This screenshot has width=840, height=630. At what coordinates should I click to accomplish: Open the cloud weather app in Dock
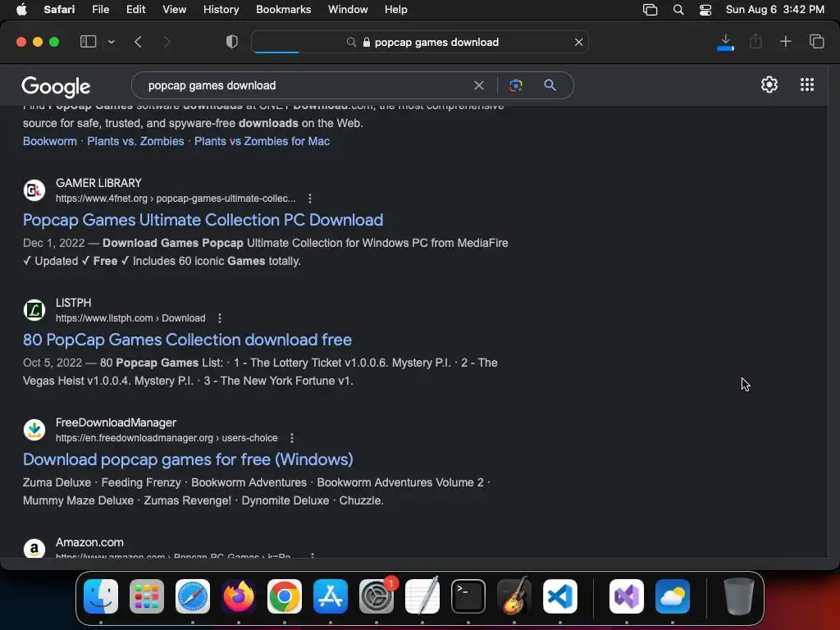pos(673,596)
